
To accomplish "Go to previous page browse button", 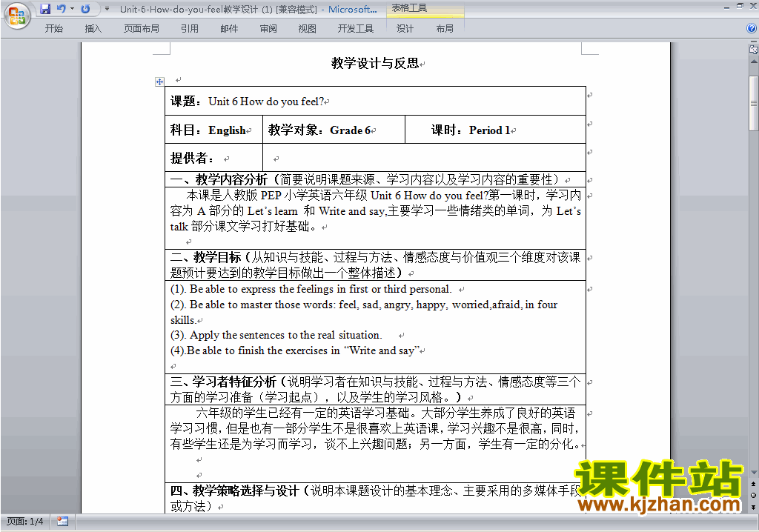I will tap(754, 484).
